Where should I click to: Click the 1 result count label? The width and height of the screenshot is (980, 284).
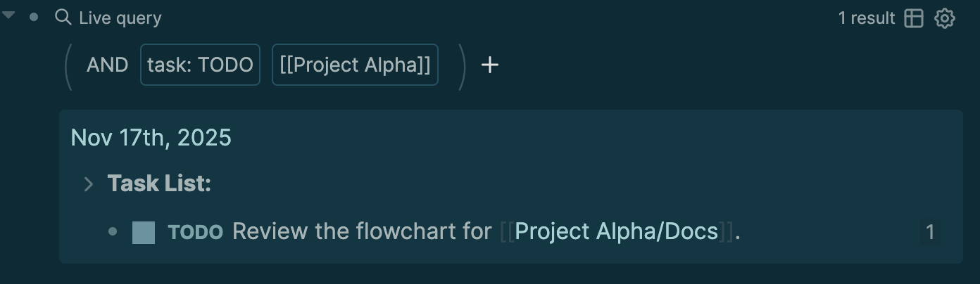(866, 18)
